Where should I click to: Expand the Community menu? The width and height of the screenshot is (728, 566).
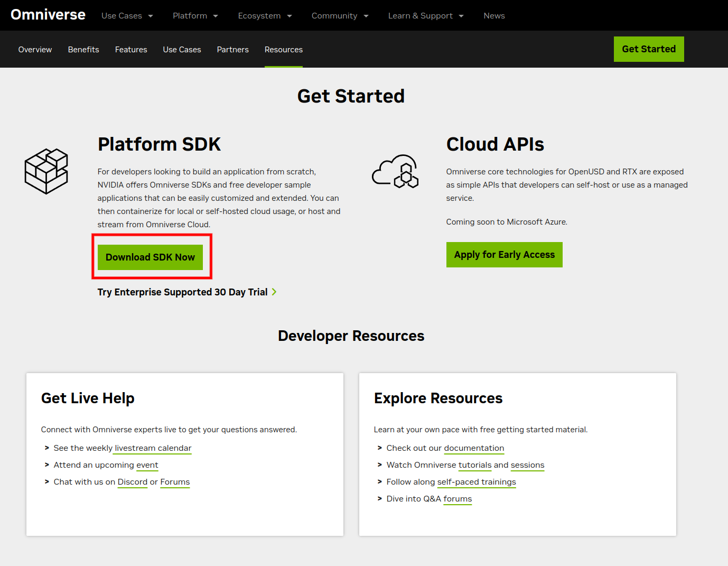[340, 16]
